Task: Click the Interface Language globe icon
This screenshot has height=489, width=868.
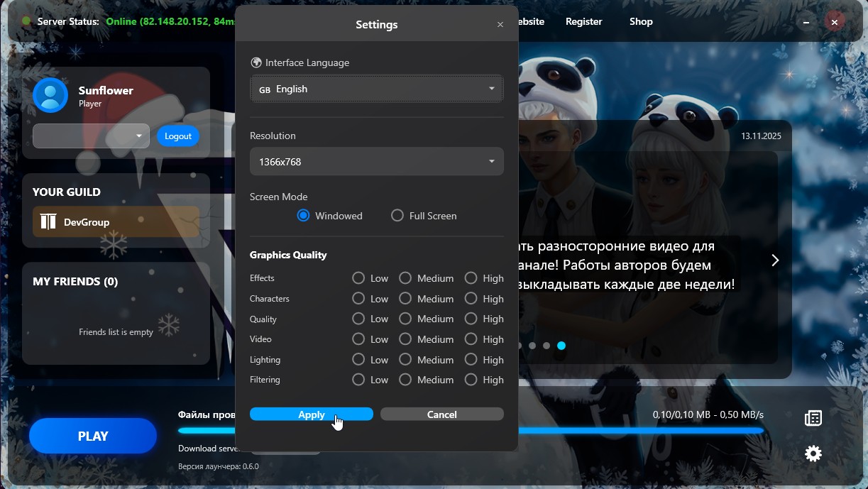Action: pyautogui.click(x=256, y=62)
